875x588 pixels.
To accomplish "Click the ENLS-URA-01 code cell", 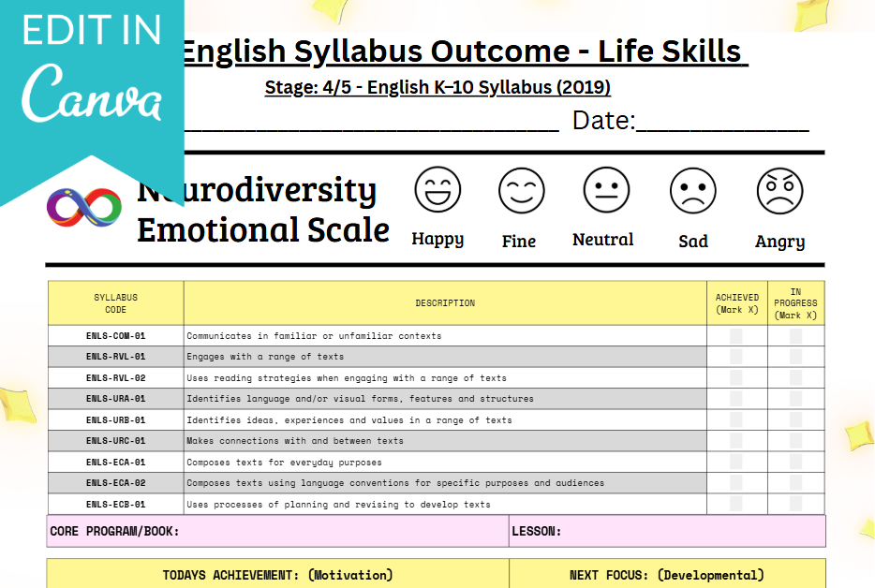I will [115, 398].
